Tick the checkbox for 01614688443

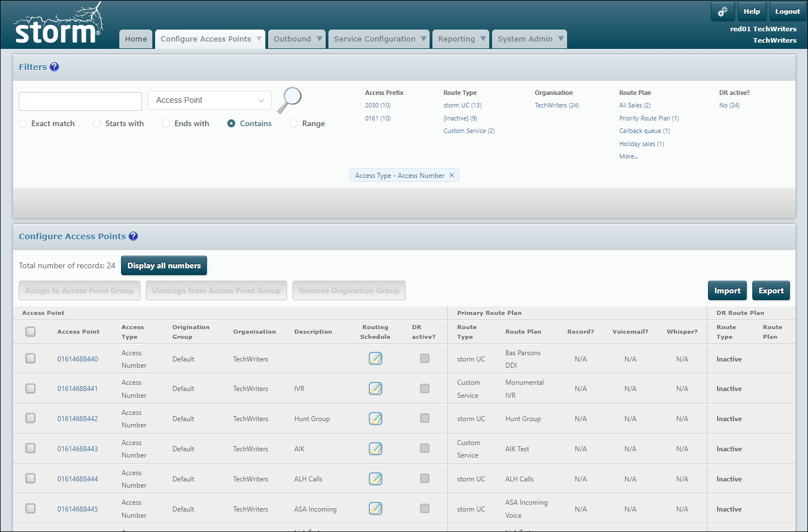(31, 448)
